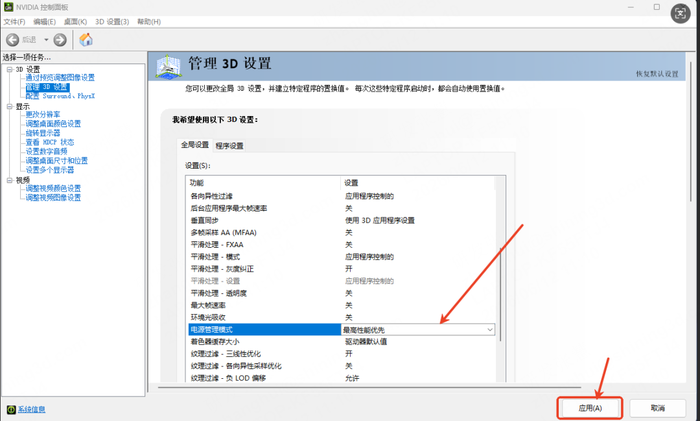
Task: Open 调整桌面颜色设置 in the tree
Action: [x=53, y=124]
